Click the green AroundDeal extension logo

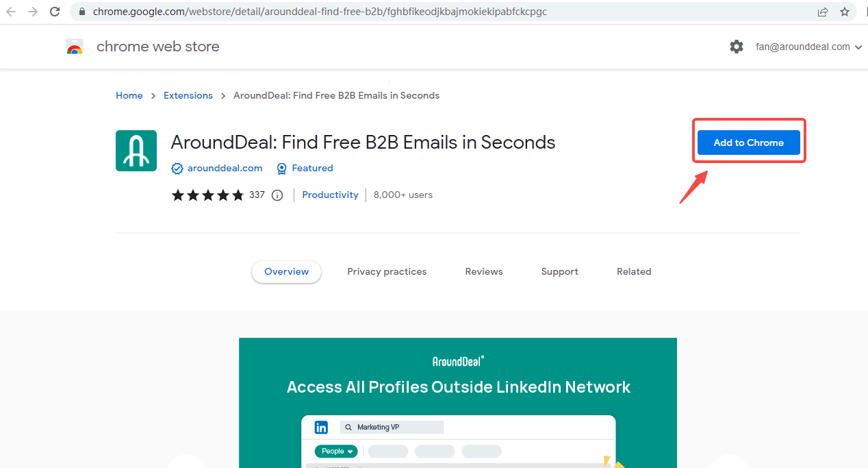point(136,151)
